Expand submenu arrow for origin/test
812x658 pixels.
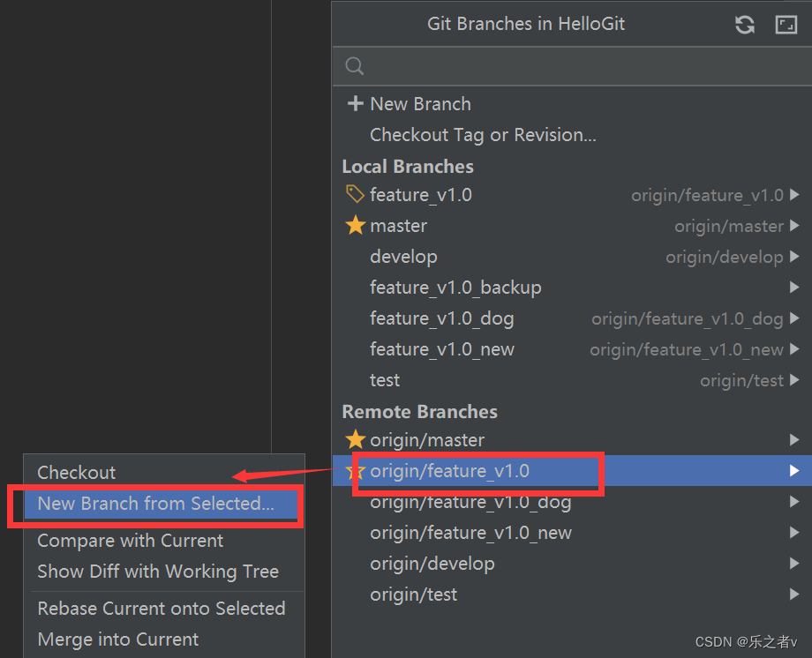pos(794,594)
